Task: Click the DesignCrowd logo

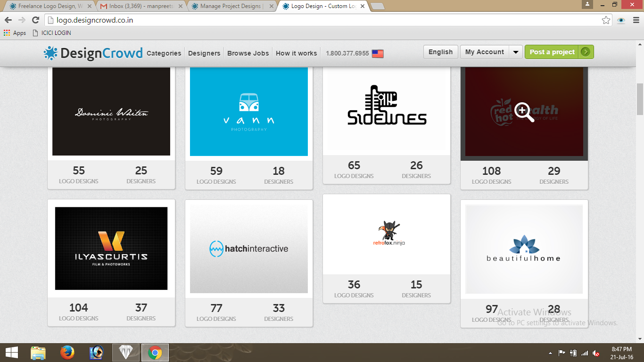Action: tap(93, 53)
